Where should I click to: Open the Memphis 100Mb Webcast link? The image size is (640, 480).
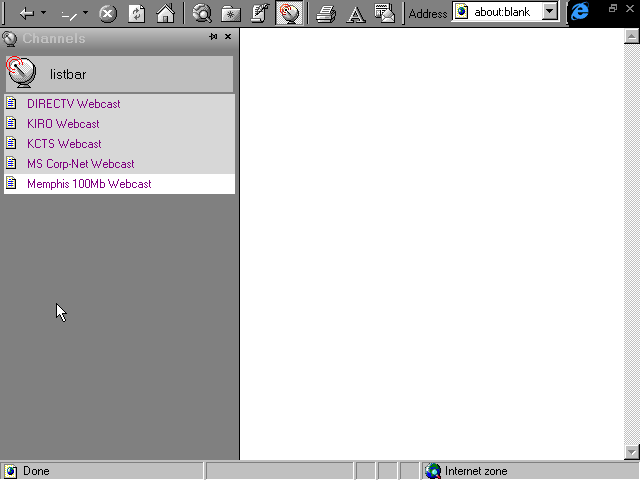tap(89, 184)
